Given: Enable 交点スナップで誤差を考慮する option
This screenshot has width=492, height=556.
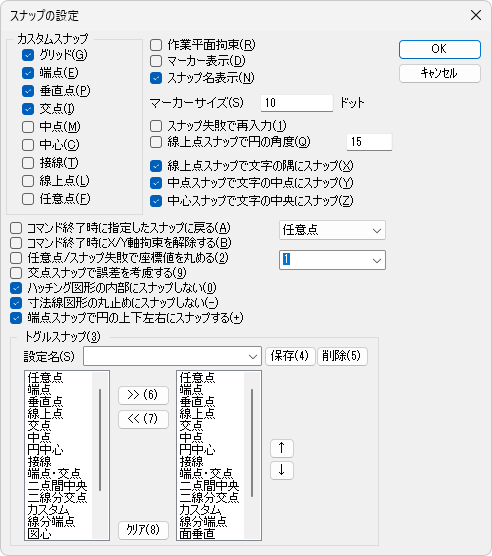Looking at the screenshot, I should [x=16, y=273].
